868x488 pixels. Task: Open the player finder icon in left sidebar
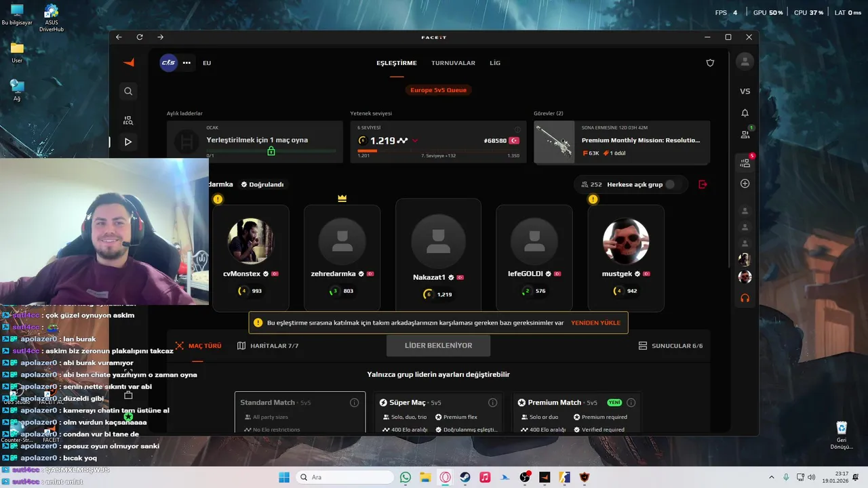(128, 121)
